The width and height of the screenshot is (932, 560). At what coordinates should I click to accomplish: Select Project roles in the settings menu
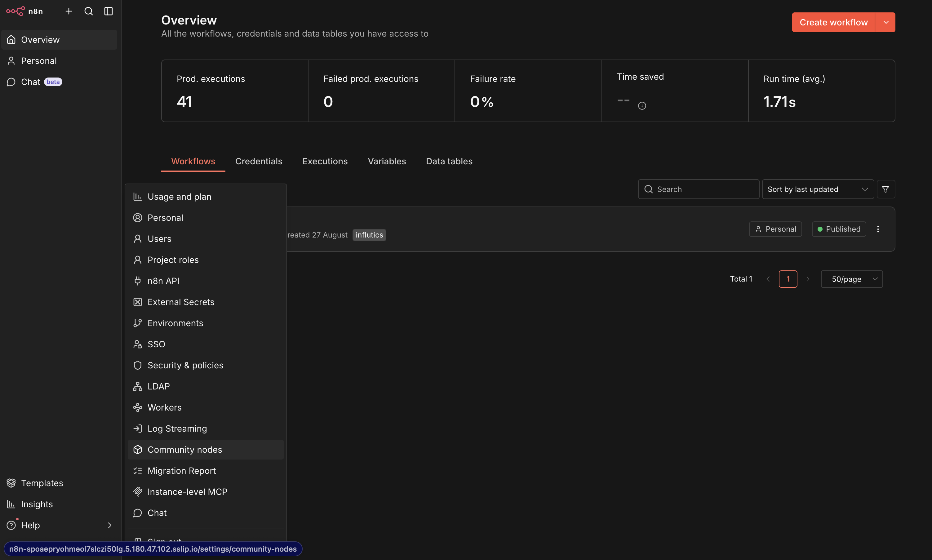tap(206, 260)
